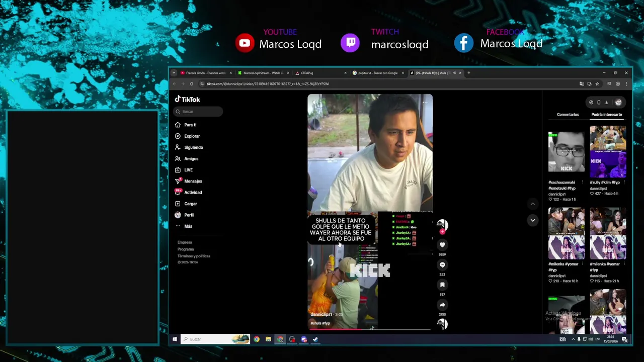Open the danniclips1 username on the video

coord(321,315)
